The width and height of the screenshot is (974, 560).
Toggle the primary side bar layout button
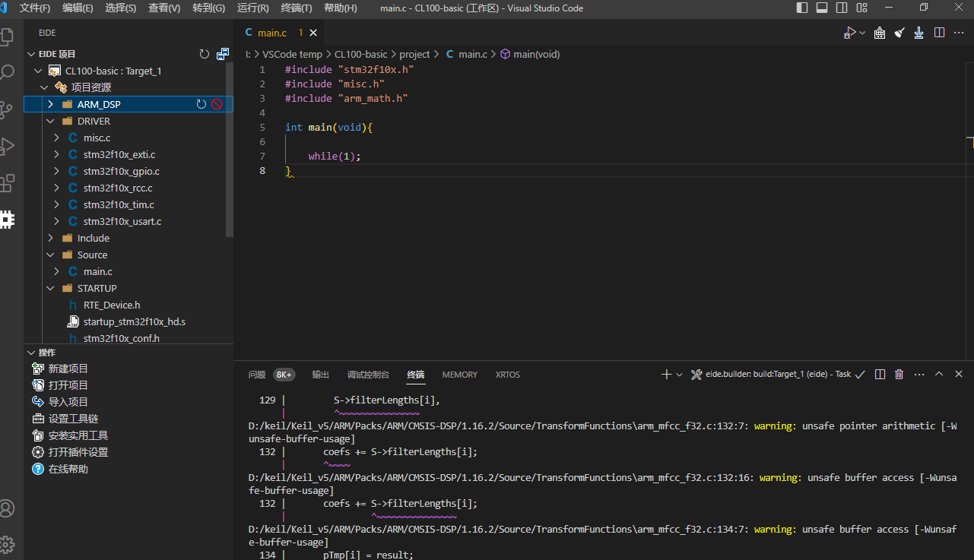(802, 8)
